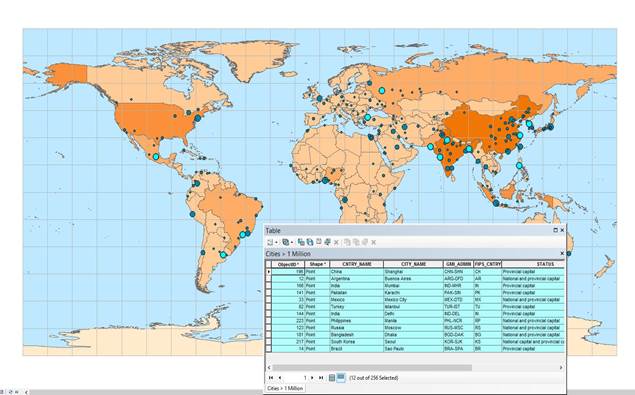The height and width of the screenshot is (395, 635).
Task: Select the row selector for Buenos Aires
Action: click(268, 279)
